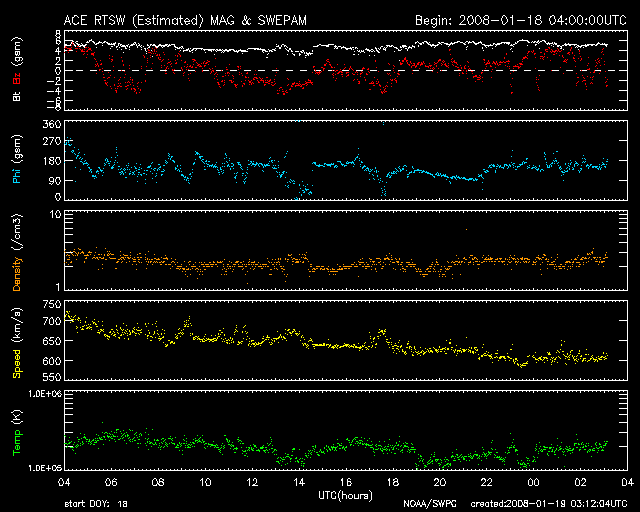
Task: Click the "UTC(hours)" x-axis title
Action: (345, 496)
